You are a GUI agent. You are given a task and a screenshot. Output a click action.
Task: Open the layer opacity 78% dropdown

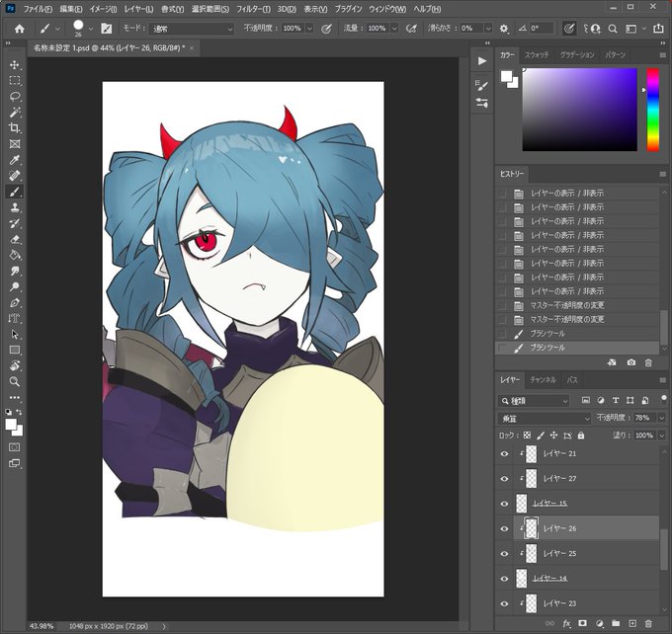(662, 418)
